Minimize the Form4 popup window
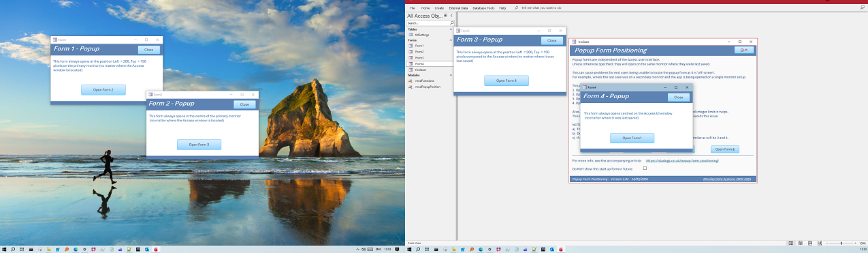 (x=665, y=87)
